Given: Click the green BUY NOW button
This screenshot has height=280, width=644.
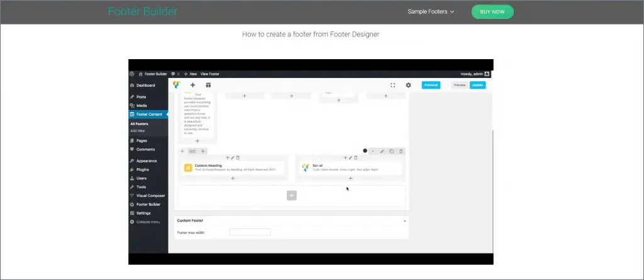Looking at the screenshot, I should (x=492, y=12).
